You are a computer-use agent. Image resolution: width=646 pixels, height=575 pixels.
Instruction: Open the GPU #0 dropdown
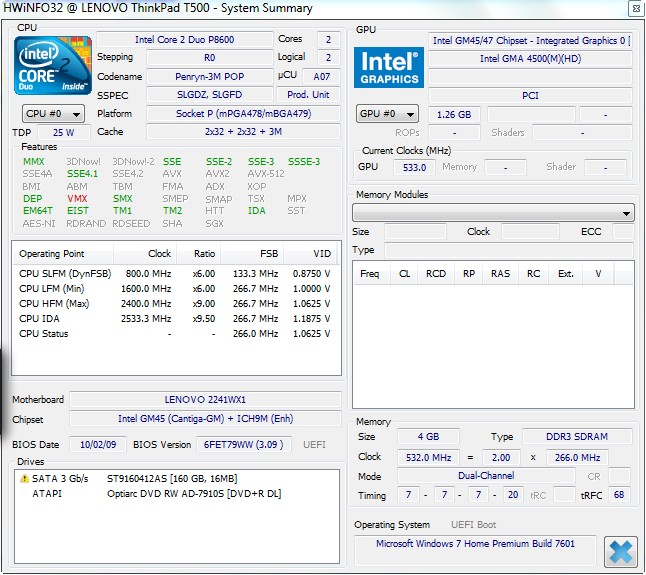[x=387, y=114]
